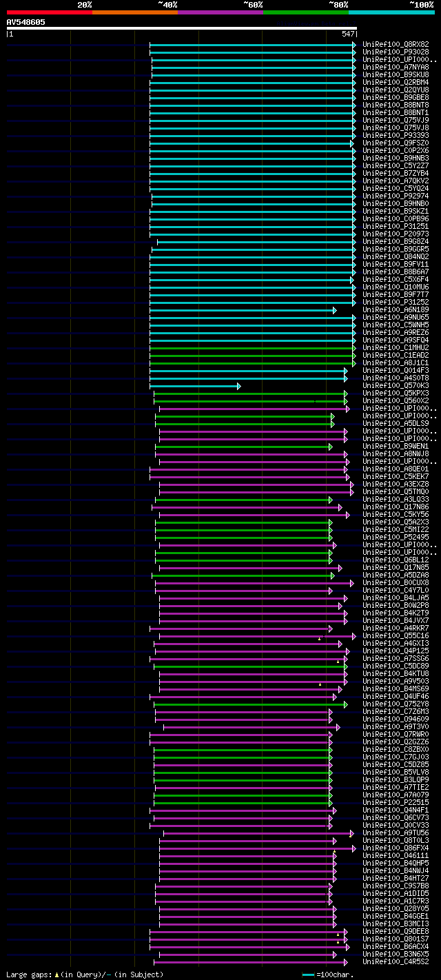
Task: Select hit label UniRef100_P93028
Action: (396, 52)
